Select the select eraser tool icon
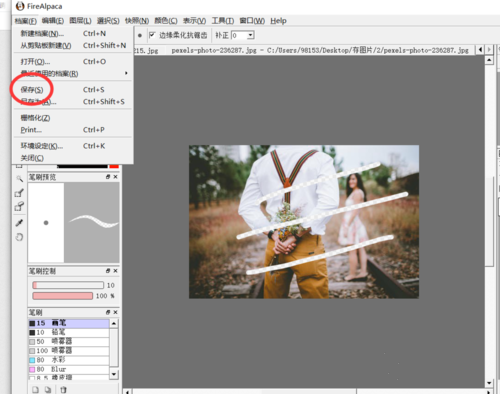 coord(19,207)
